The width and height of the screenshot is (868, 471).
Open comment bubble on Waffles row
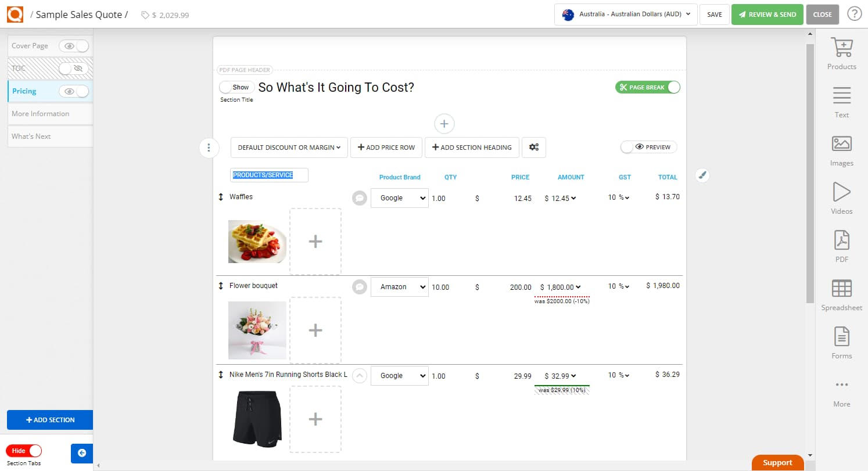coord(360,197)
